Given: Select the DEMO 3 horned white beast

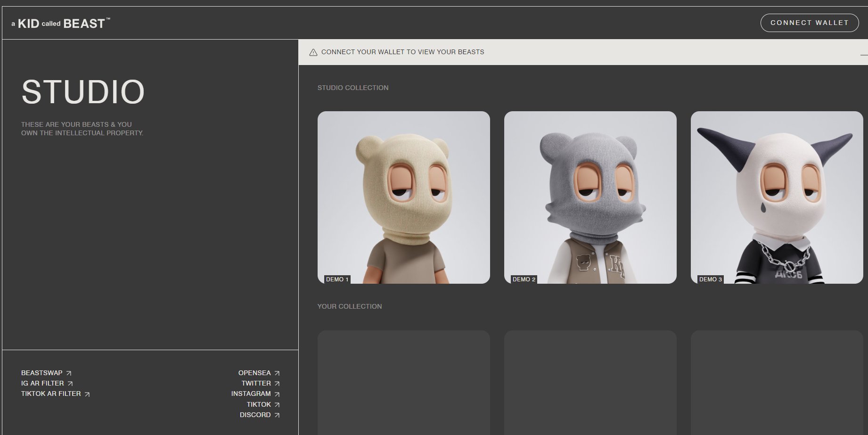Looking at the screenshot, I should 777,197.
